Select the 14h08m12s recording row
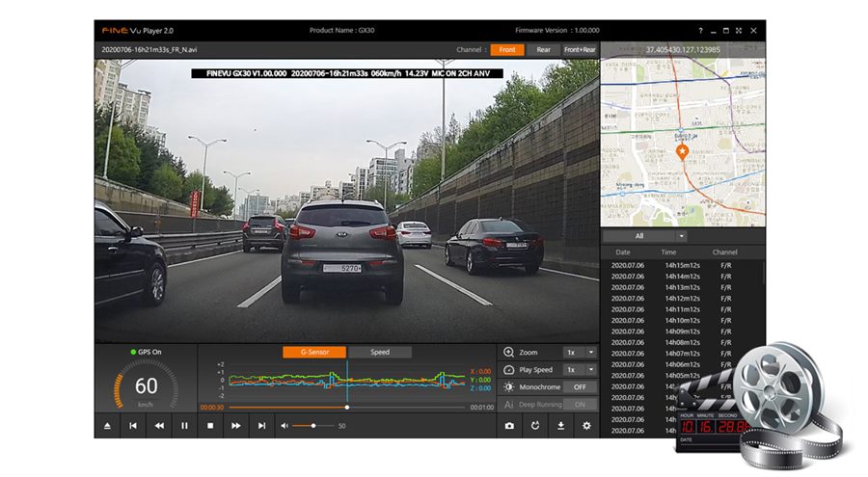This screenshot has width=868, height=477. pyautogui.click(x=682, y=342)
